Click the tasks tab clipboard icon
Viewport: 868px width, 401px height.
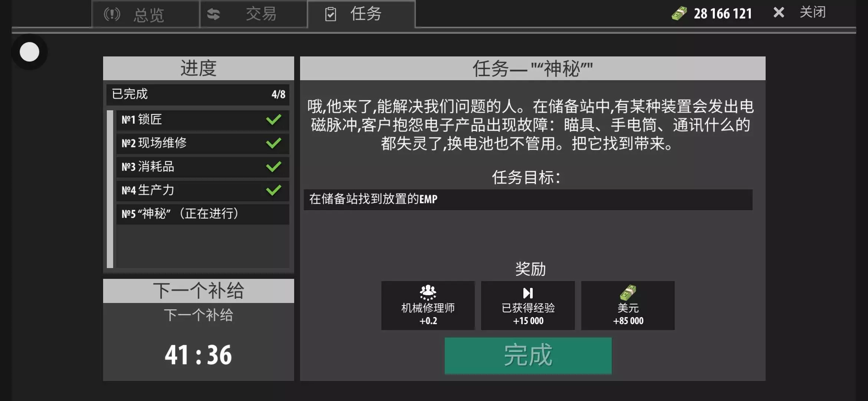click(330, 14)
